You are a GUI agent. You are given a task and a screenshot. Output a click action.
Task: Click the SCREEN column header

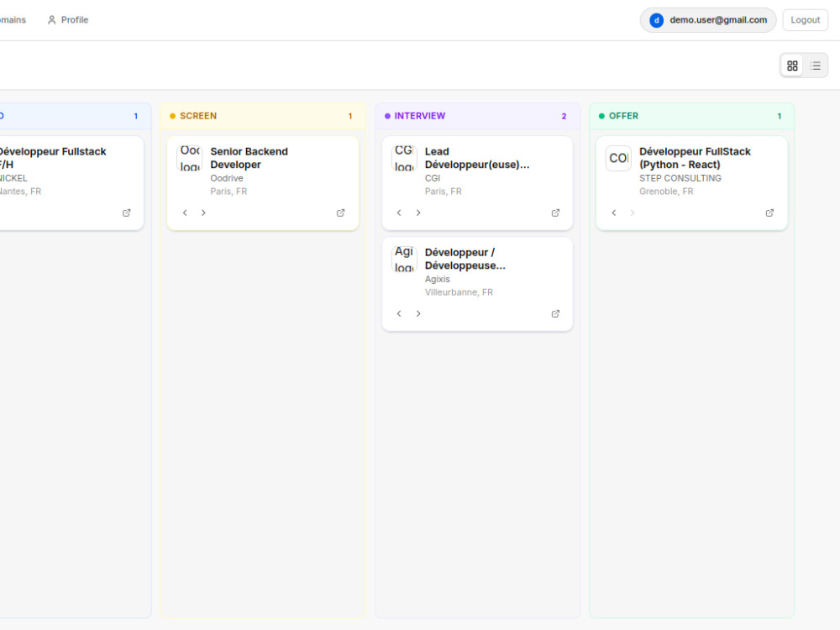[x=263, y=116]
